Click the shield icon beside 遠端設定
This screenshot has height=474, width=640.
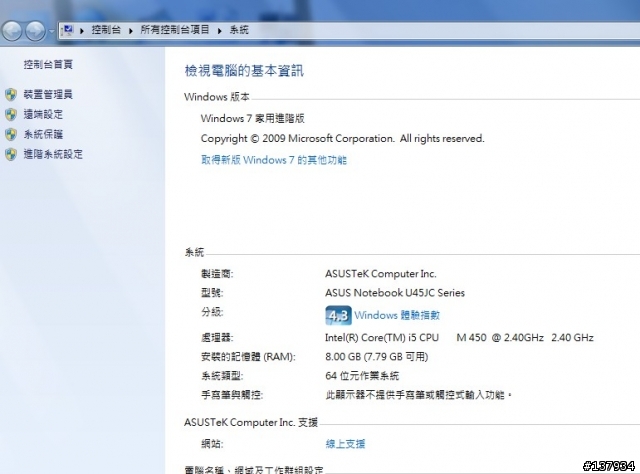tap(11, 115)
